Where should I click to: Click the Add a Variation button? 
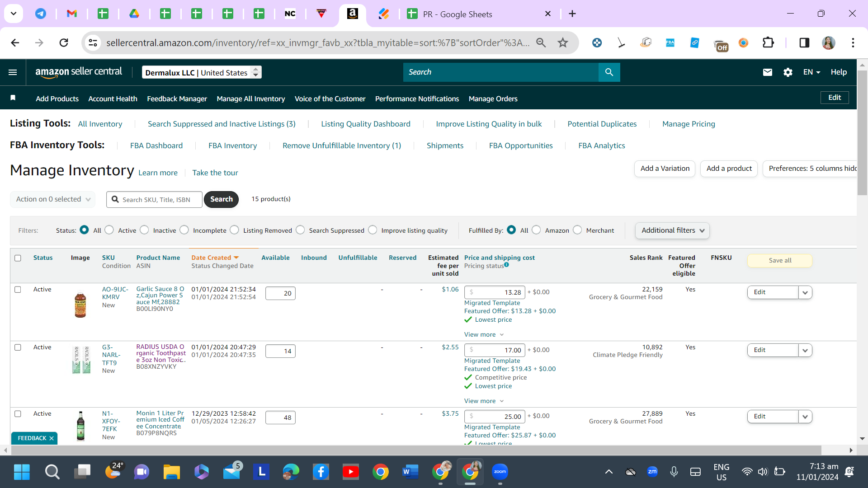[x=665, y=169]
